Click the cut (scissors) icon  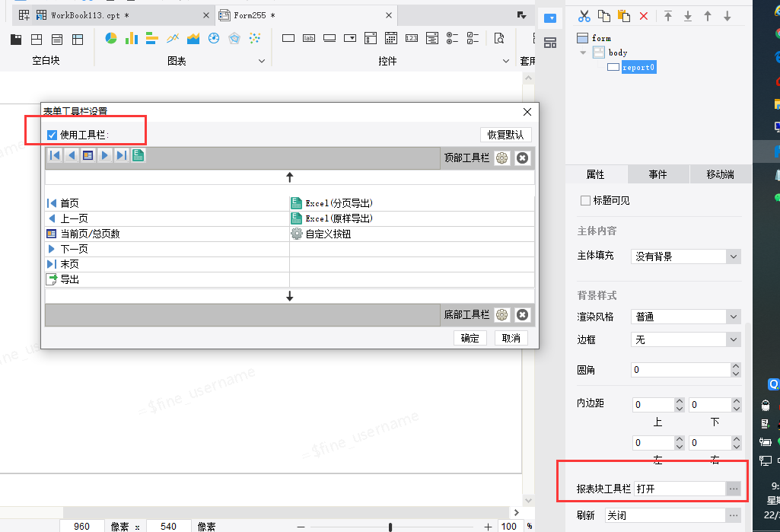click(x=584, y=17)
